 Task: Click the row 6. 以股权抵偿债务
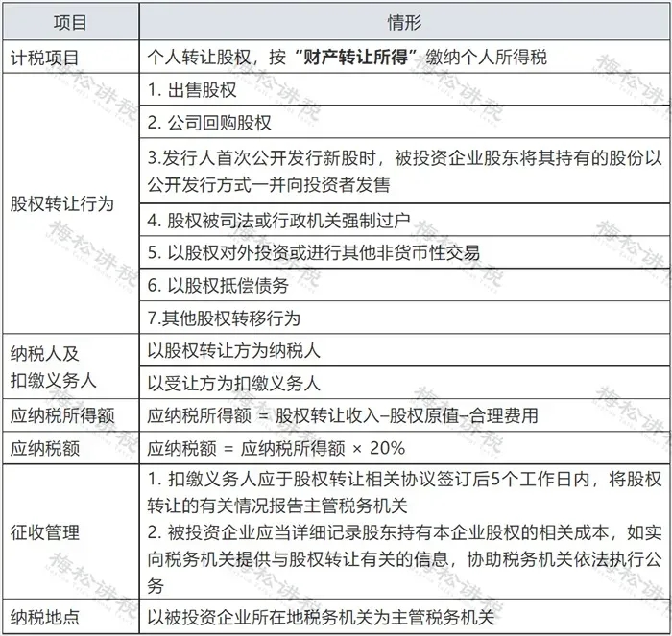point(404,285)
